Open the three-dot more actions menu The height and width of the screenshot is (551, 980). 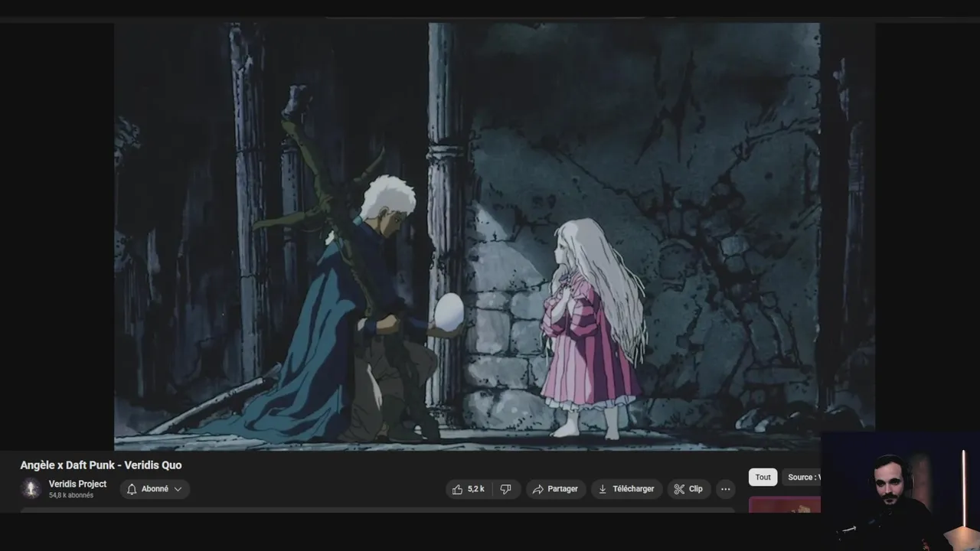click(x=725, y=489)
